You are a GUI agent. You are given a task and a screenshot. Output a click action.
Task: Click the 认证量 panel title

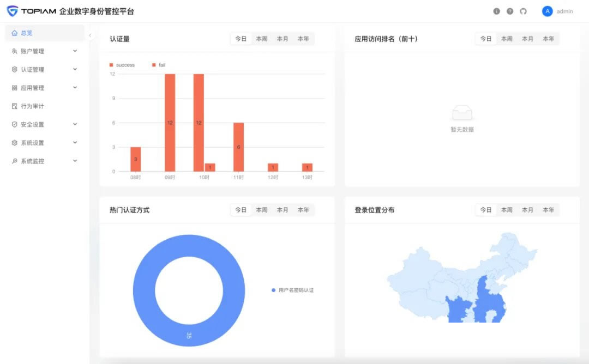(119, 39)
